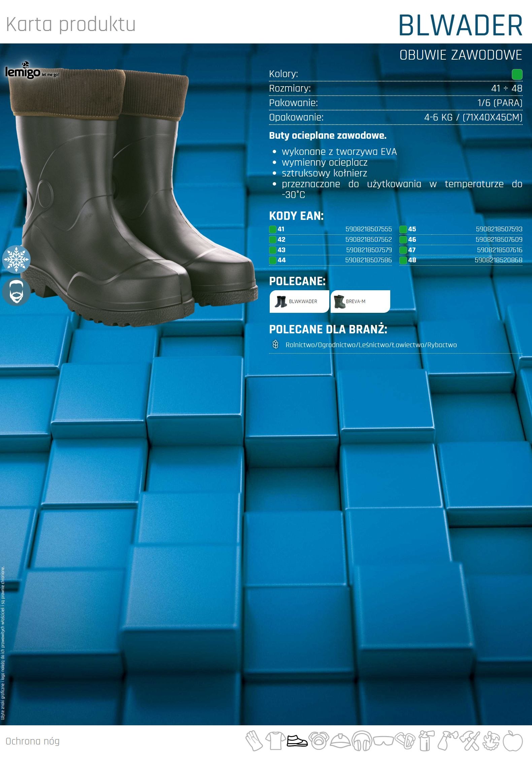Click the snowflake winter icon

[16, 260]
